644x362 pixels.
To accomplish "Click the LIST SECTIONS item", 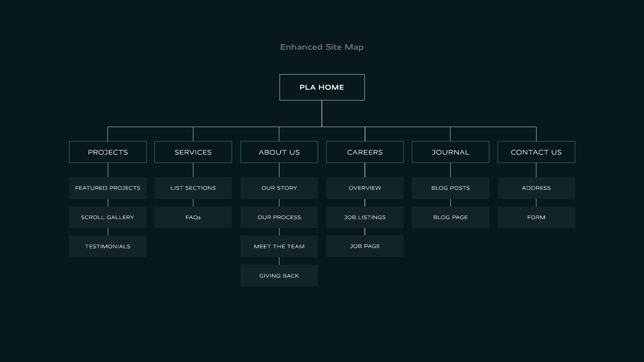I will point(193,188).
